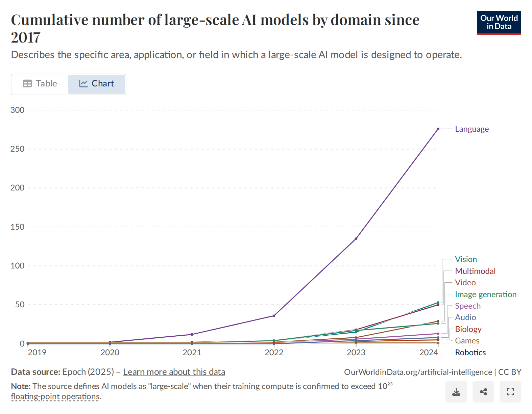The height and width of the screenshot is (414, 532).
Task: Click the Language 2022 data point
Action: tap(274, 316)
